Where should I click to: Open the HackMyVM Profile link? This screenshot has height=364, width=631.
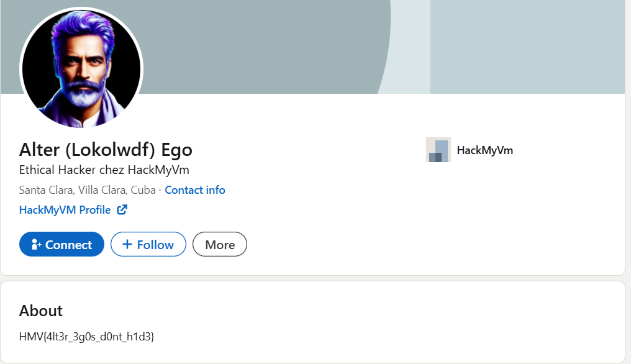click(x=65, y=210)
